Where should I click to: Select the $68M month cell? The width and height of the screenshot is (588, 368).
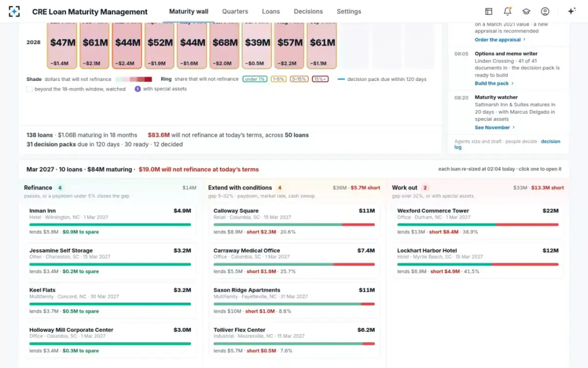(224, 46)
